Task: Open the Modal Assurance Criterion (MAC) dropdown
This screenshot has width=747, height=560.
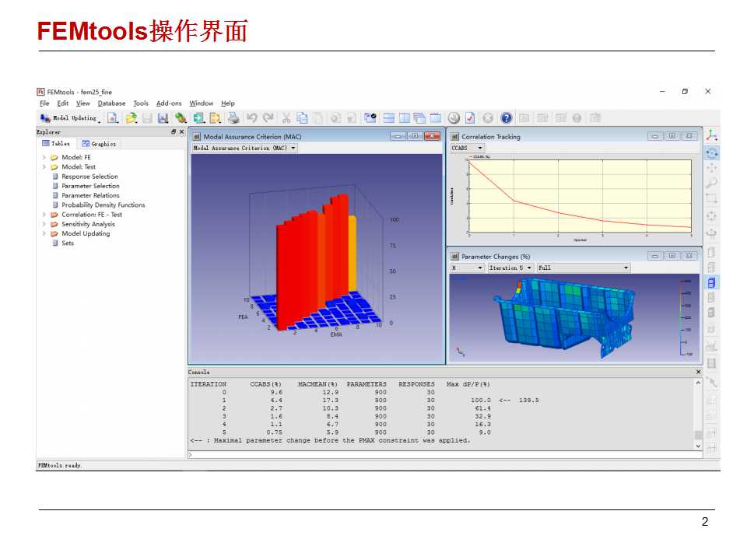Action: point(244,148)
